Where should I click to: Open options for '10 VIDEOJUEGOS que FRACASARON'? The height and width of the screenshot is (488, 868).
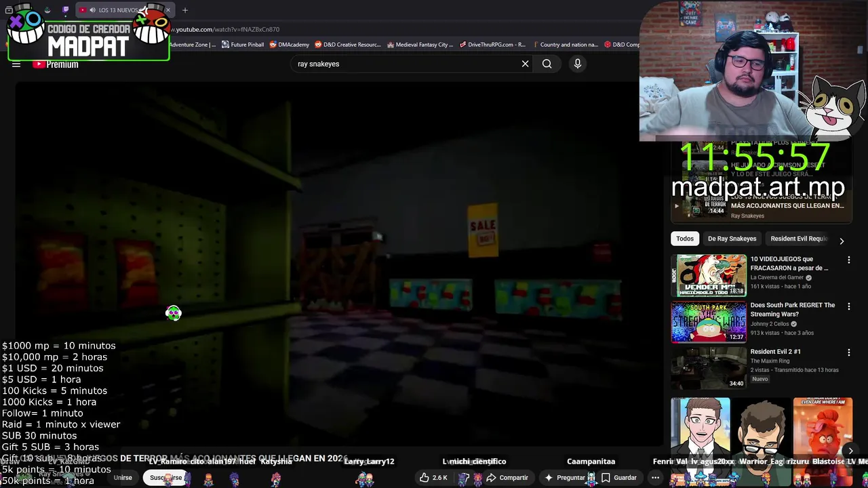click(x=848, y=260)
